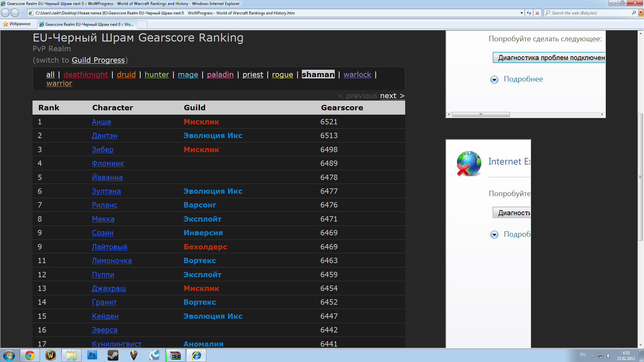The image size is (644, 362).
Task: Click the search magnifier icon in Babylon box
Action: pyautogui.click(x=634, y=13)
